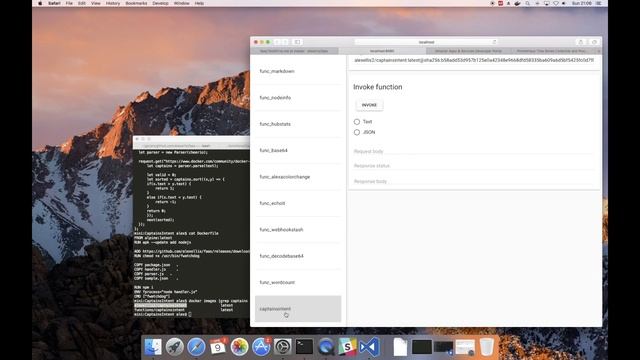Open Photos icon in dock
Viewport: 640px width, 360px height.
pyautogui.click(x=240, y=347)
